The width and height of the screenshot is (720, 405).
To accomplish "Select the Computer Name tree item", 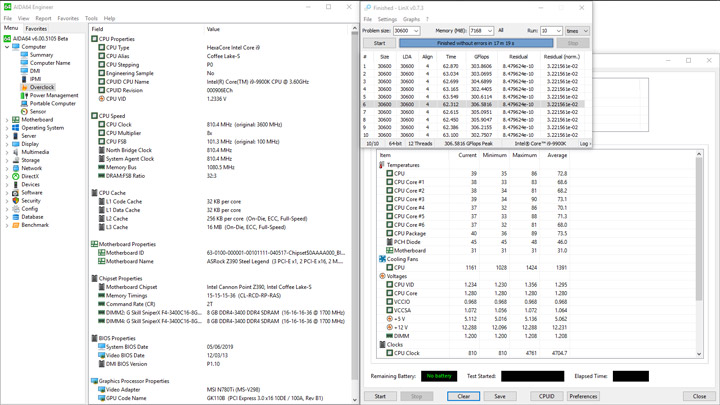I will click(x=50, y=63).
